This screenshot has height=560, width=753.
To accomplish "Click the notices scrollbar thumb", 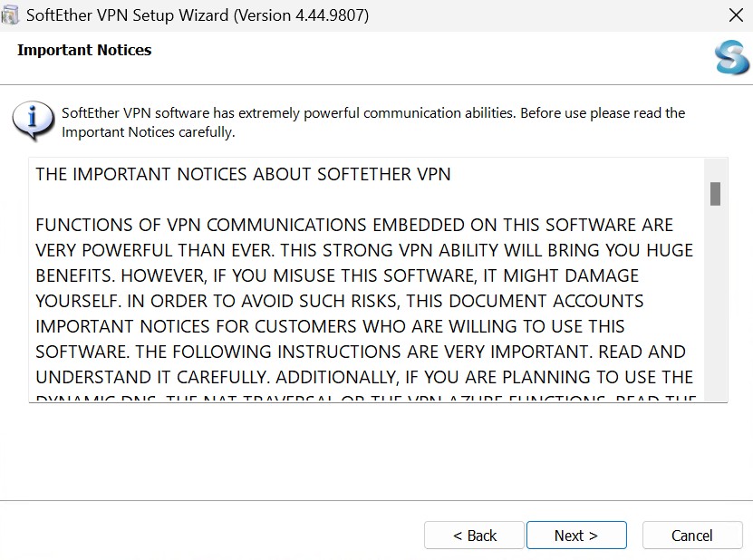I will click(715, 194).
